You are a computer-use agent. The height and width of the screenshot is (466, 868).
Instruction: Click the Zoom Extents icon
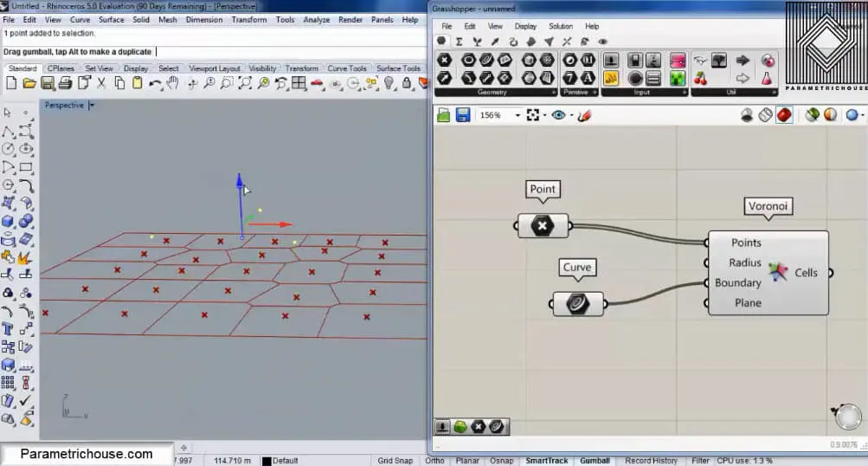coord(245,84)
